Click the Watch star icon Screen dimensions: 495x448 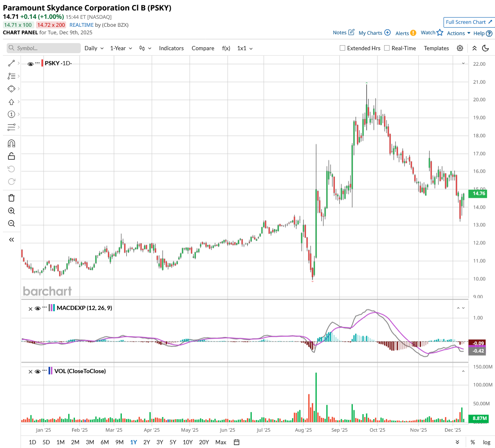440,32
